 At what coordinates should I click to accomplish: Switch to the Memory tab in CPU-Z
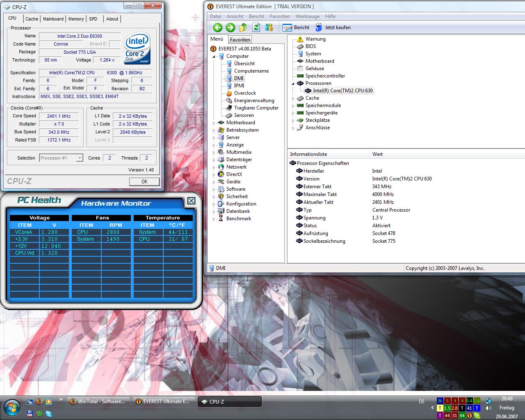click(x=76, y=19)
